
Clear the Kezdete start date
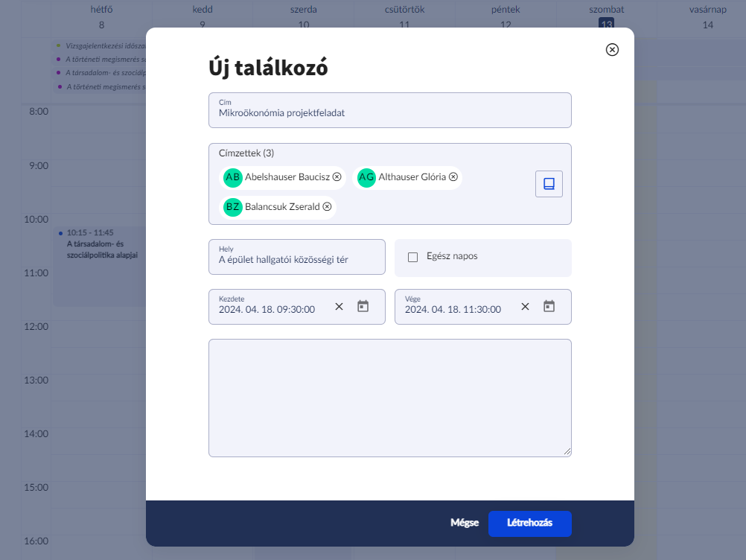pos(339,306)
